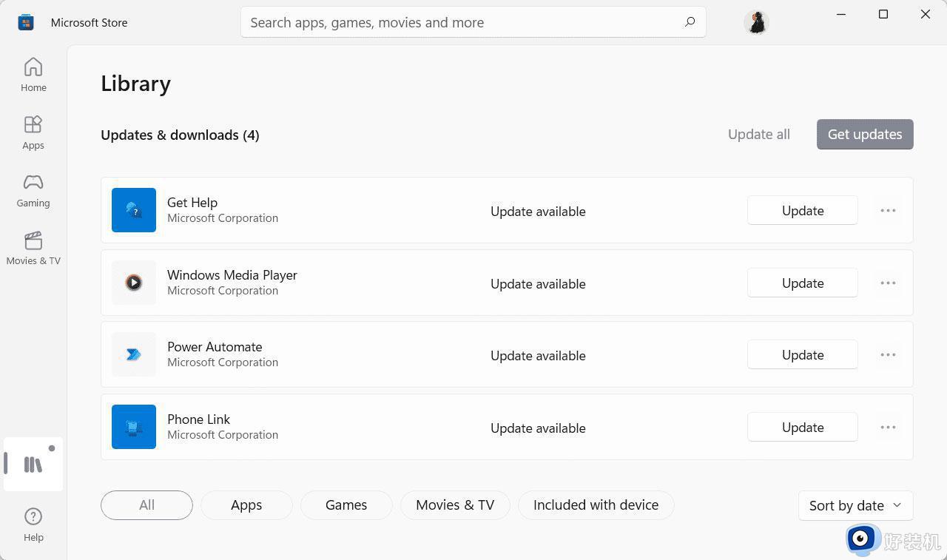Viewport: 947px width, 560px height.
Task: Click the Microsoft Store logo icon
Action: (x=26, y=22)
